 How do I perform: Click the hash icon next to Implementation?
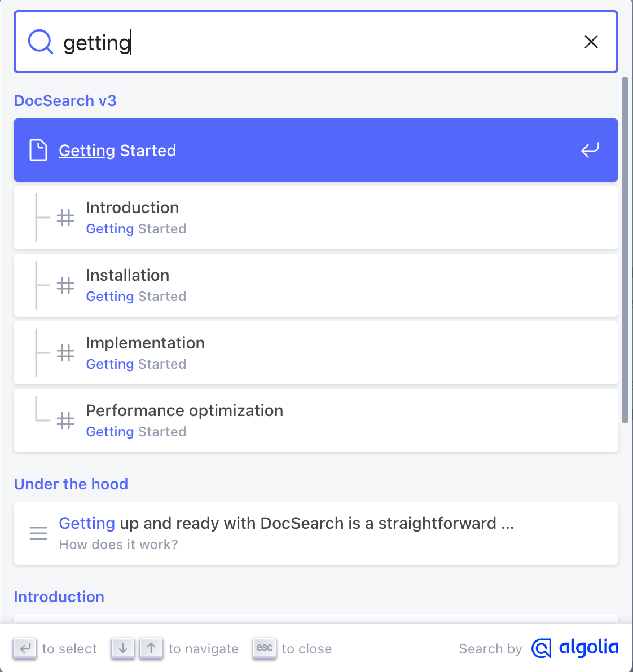(x=65, y=353)
